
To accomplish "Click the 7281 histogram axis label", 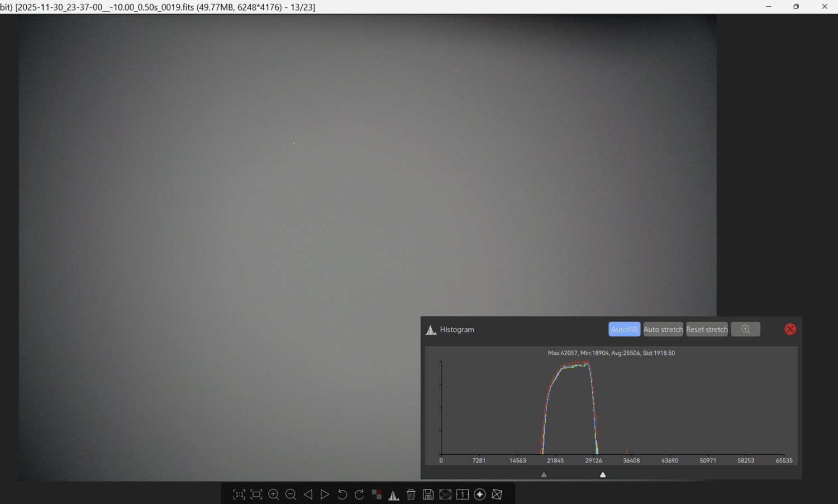I will click(x=479, y=461).
